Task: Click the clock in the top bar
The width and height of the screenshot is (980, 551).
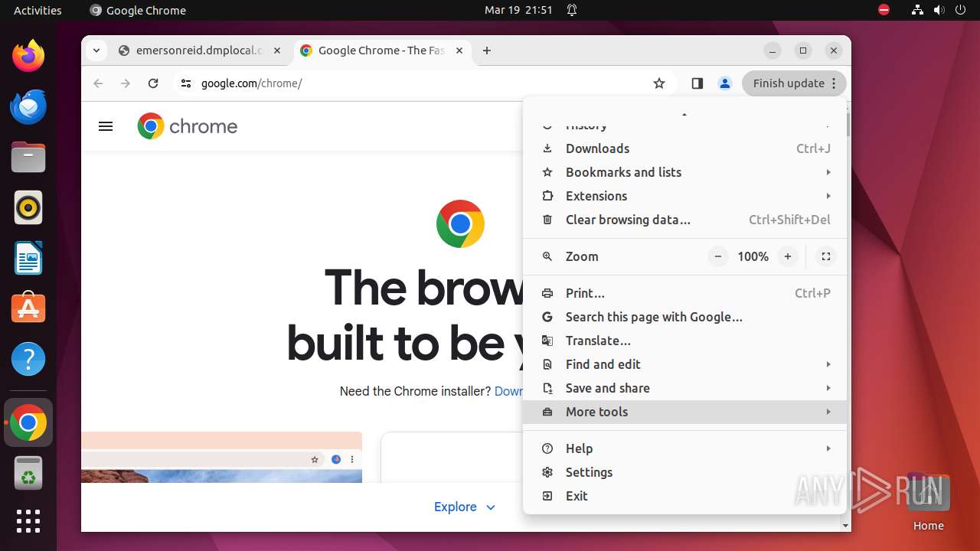Action: 518,10
